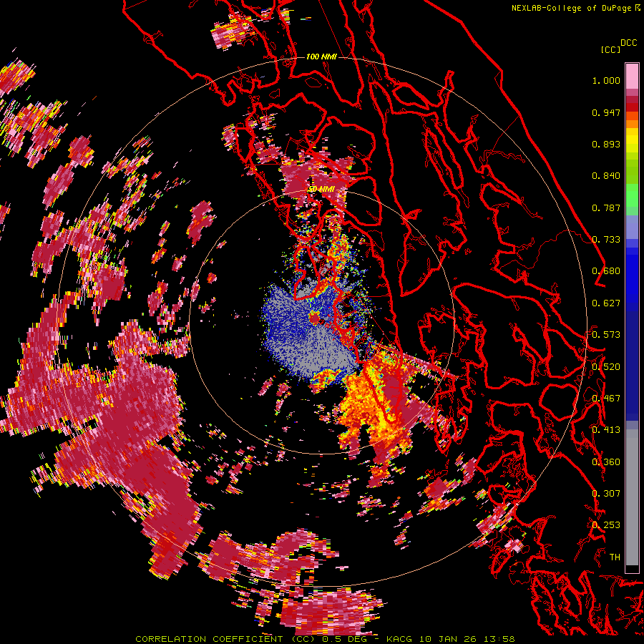Click the 0.733 scale value
This screenshot has width=644, height=644.
[606, 240]
